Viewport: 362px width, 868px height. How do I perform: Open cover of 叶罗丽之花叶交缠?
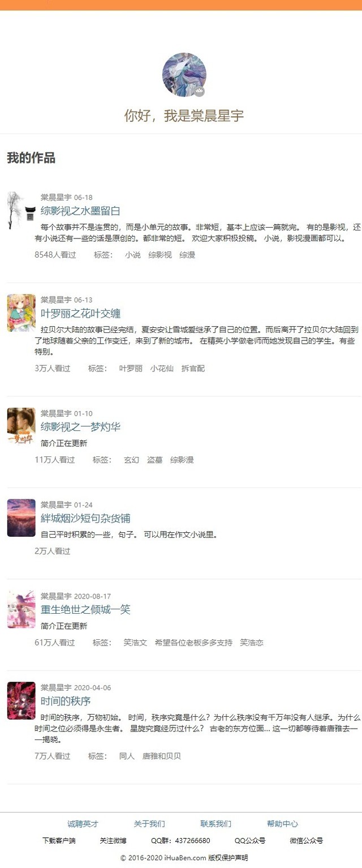coord(21,313)
